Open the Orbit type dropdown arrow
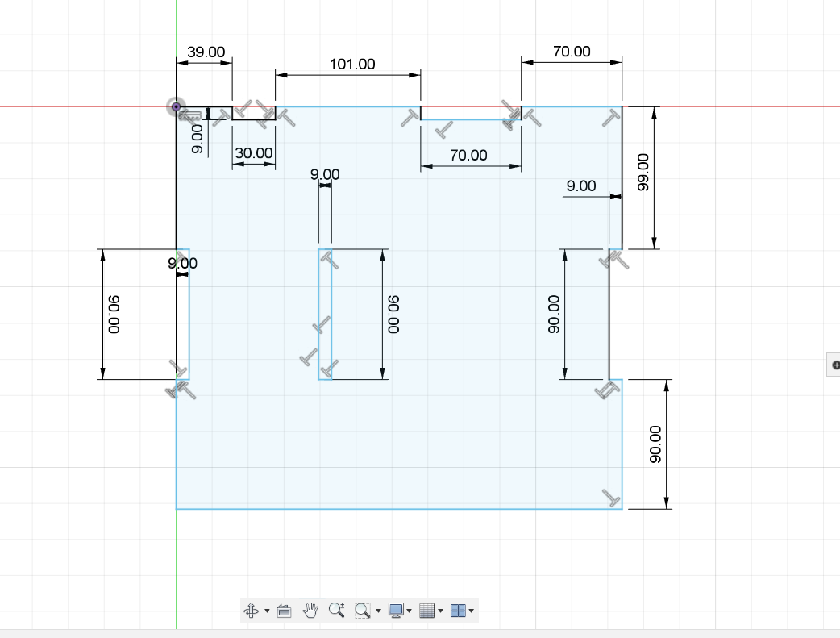Image resolution: width=840 pixels, height=638 pixels. 267,611
